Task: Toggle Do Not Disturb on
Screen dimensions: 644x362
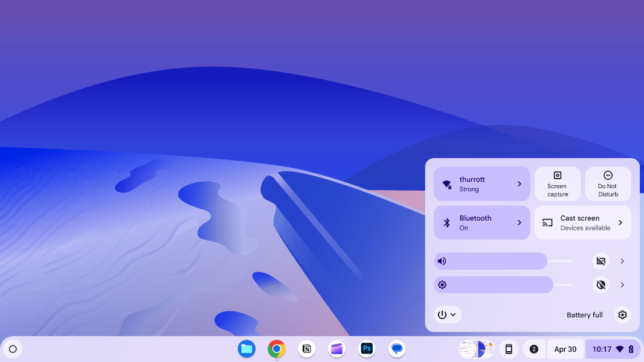Action: coord(608,184)
